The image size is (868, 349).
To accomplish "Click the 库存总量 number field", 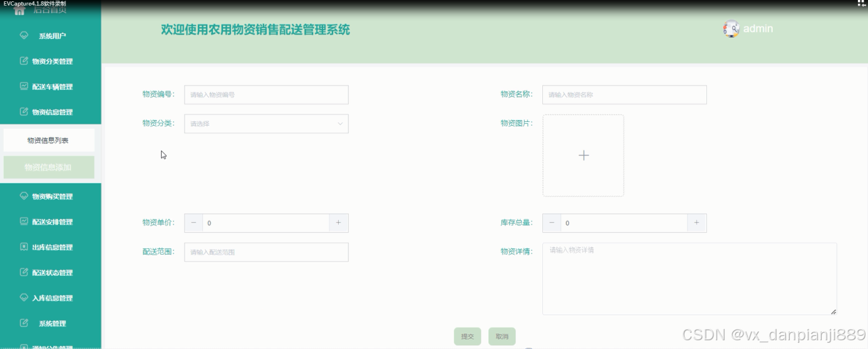I will point(624,223).
